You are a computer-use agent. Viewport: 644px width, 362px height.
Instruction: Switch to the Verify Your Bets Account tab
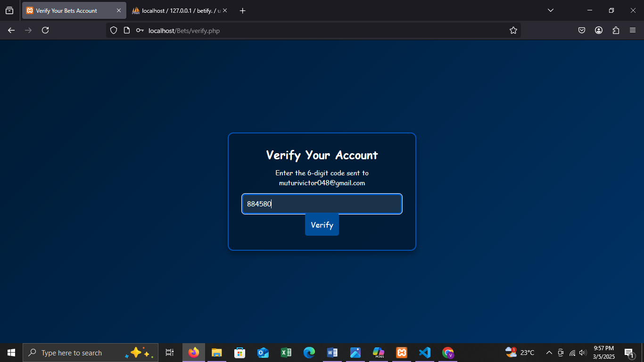pos(74,10)
